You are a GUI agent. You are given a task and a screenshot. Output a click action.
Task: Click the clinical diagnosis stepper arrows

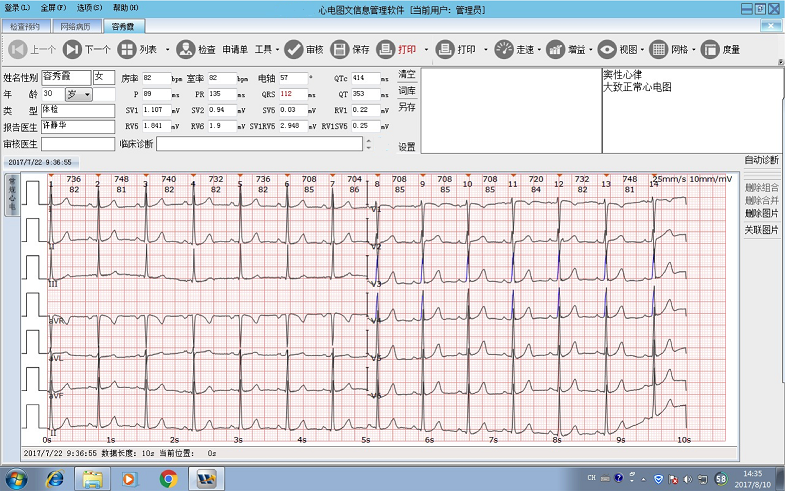(x=369, y=144)
